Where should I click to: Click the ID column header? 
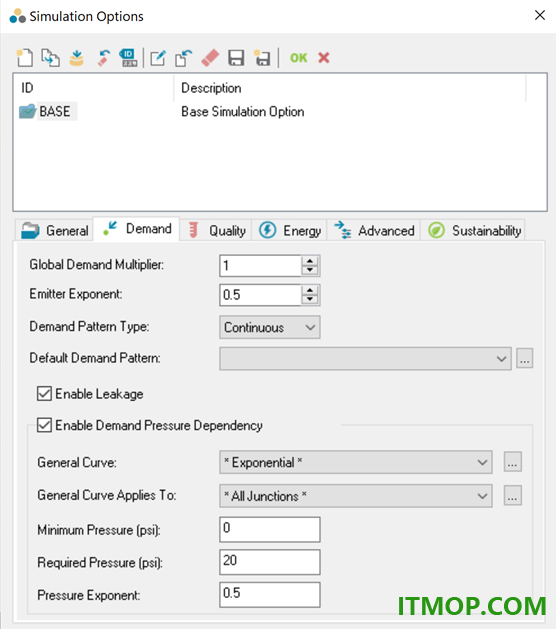pos(94,88)
